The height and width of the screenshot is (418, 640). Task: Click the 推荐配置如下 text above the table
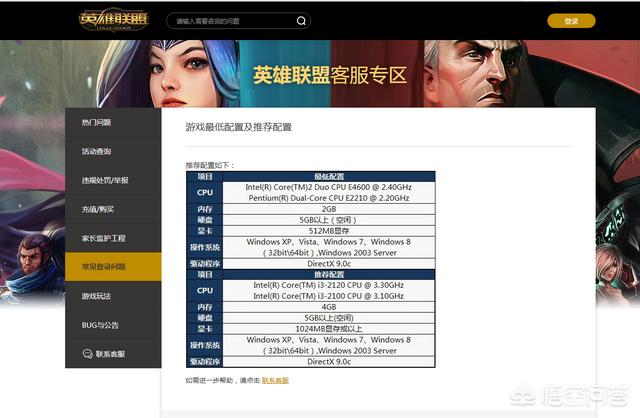(210, 165)
